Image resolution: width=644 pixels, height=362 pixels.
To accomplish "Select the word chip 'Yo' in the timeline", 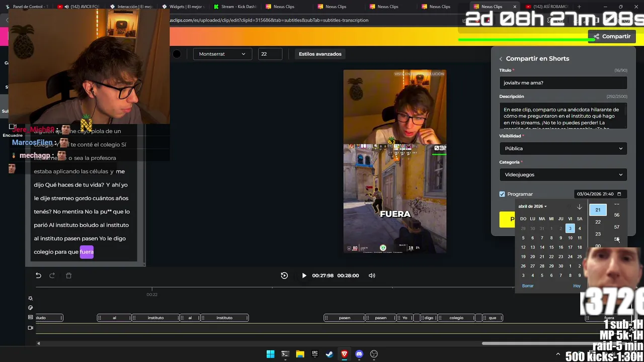I will 405,318.
